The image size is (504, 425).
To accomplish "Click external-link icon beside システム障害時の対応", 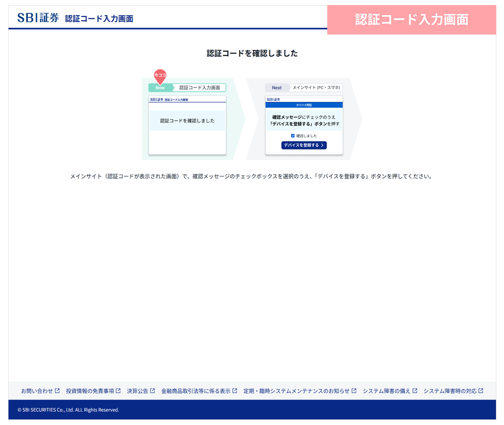I will [x=481, y=391].
